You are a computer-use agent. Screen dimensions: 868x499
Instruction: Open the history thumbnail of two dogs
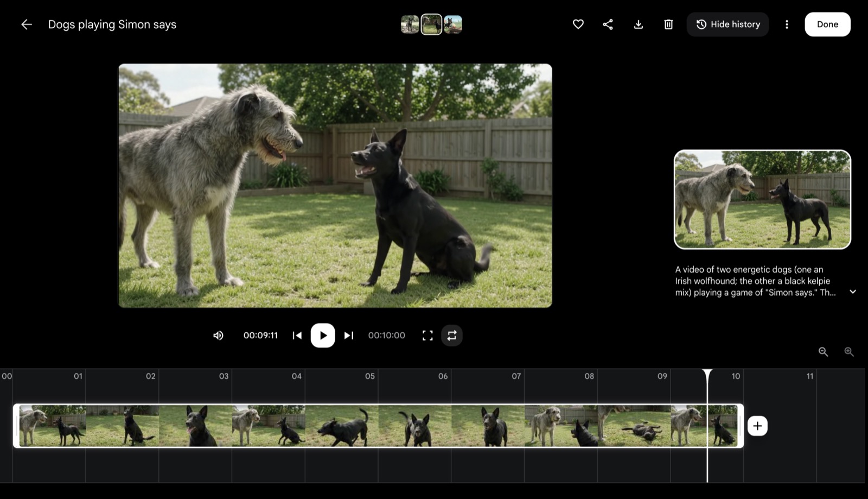(x=762, y=199)
